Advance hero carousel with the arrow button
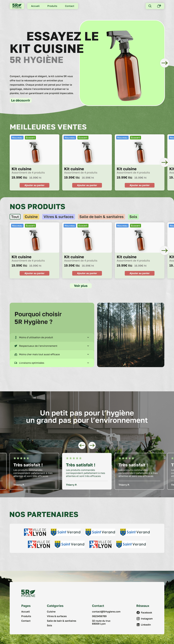 pyautogui.click(x=165, y=63)
